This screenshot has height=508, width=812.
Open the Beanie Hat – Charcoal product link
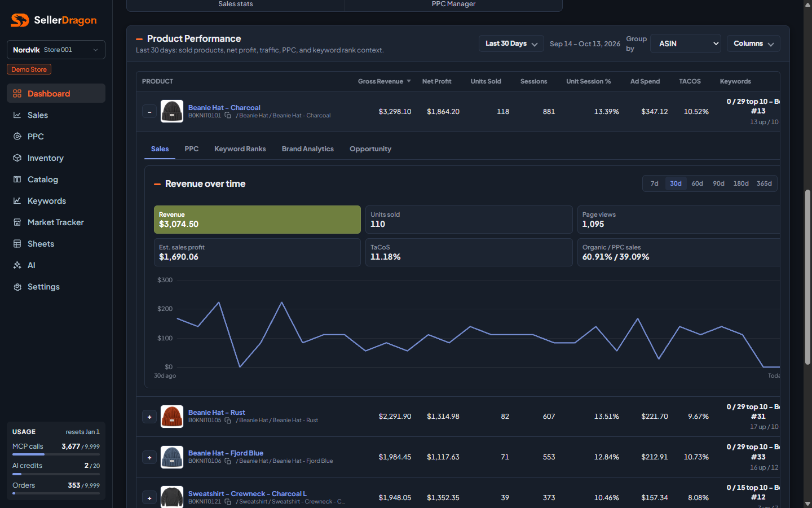click(224, 108)
